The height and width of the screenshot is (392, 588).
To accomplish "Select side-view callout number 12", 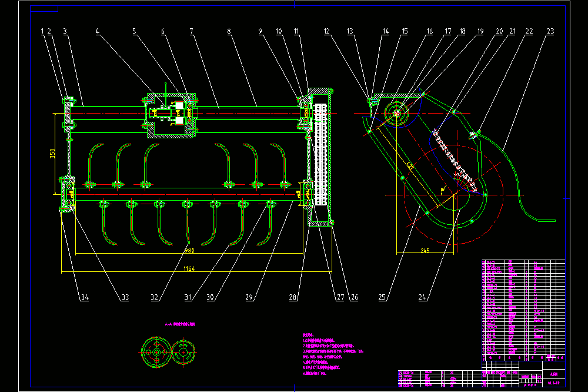I will [327, 32].
